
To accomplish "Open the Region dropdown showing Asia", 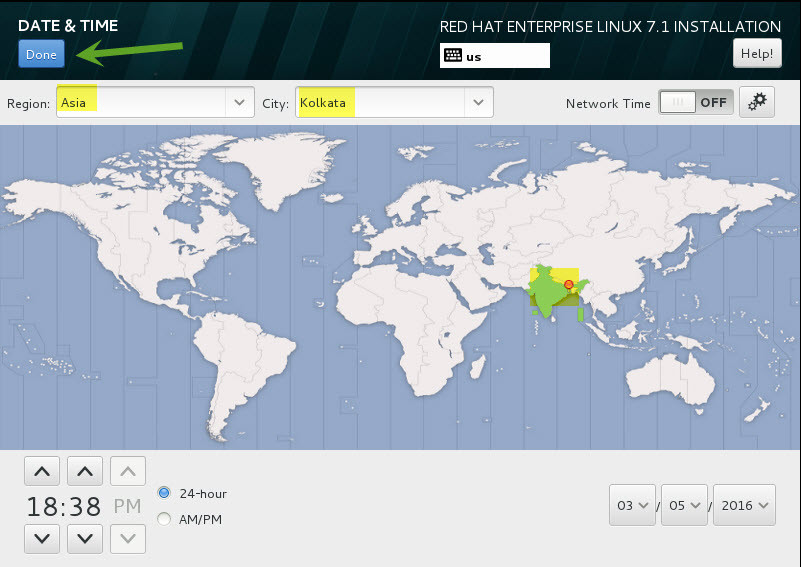I will [155, 102].
